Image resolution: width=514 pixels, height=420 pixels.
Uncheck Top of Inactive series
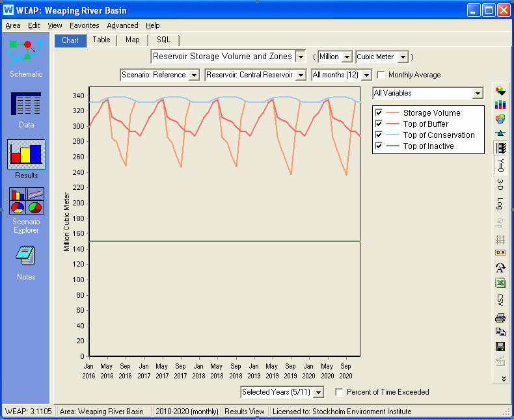(379, 146)
